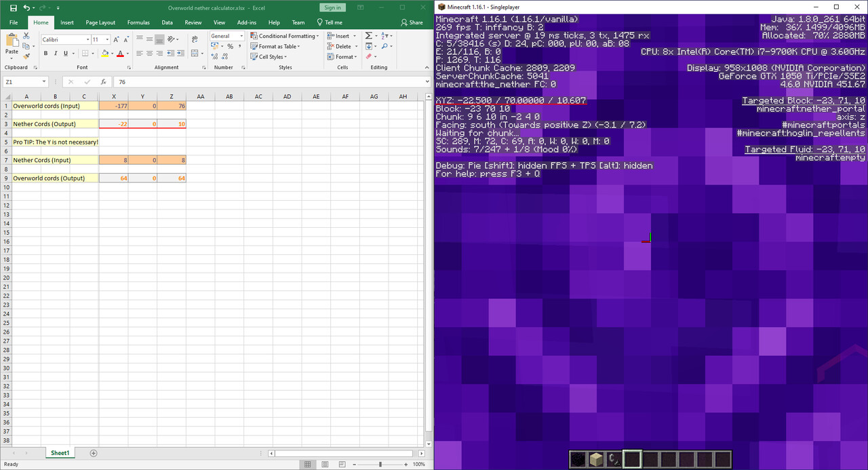The height and width of the screenshot is (470, 868).
Task: Expand the formula bar
Action: 427,81
